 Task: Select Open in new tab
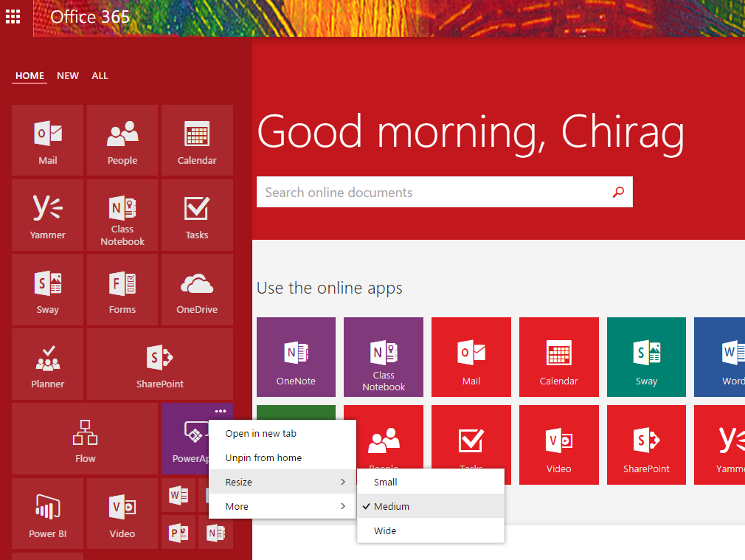[x=261, y=433]
